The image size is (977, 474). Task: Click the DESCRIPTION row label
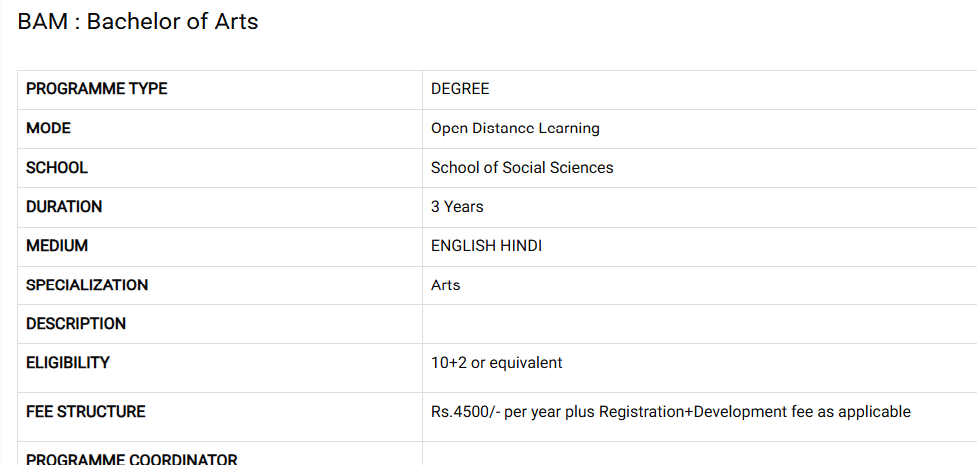(76, 324)
